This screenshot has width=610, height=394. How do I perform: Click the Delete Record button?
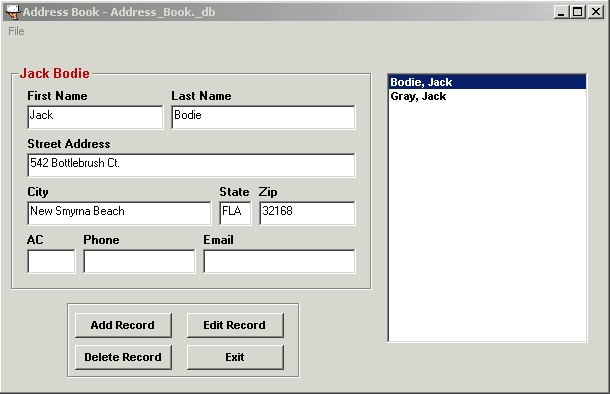pos(123,357)
